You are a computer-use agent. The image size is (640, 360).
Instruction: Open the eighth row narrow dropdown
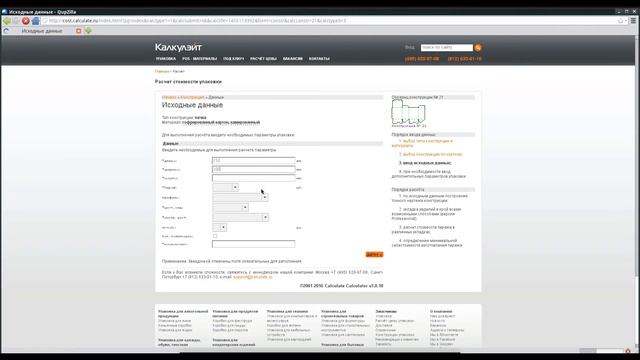tap(219, 227)
